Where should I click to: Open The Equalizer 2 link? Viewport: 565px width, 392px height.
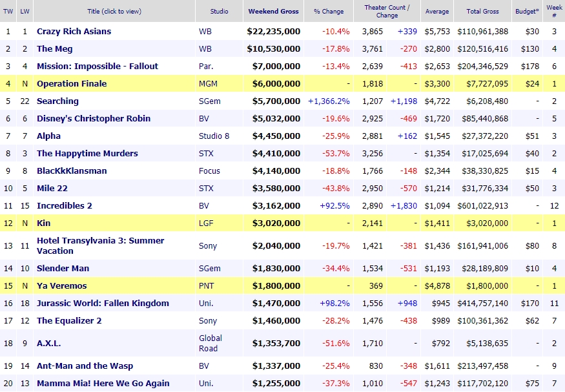69,321
